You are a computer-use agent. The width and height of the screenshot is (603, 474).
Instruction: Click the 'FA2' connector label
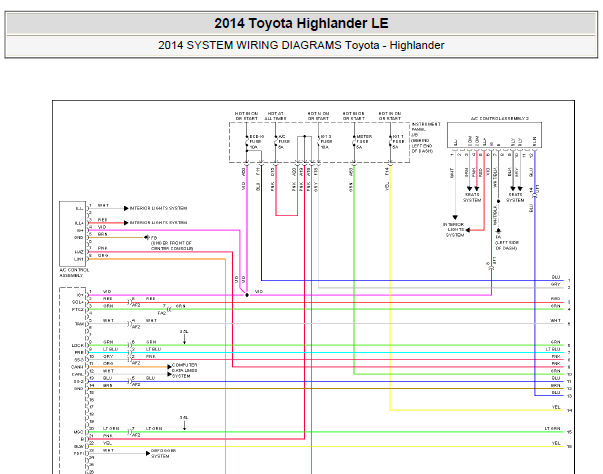tap(162, 313)
